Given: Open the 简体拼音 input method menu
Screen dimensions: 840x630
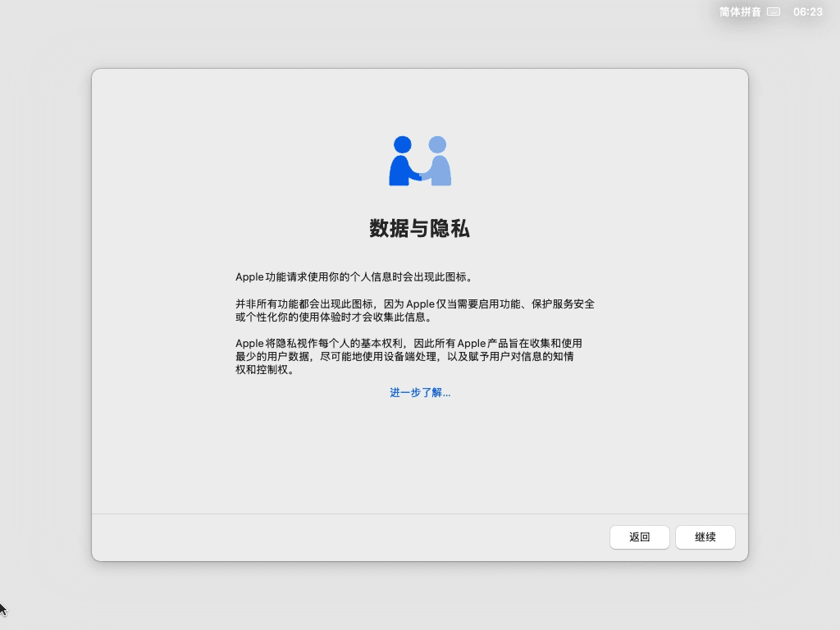Looking at the screenshot, I should [x=740, y=11].
